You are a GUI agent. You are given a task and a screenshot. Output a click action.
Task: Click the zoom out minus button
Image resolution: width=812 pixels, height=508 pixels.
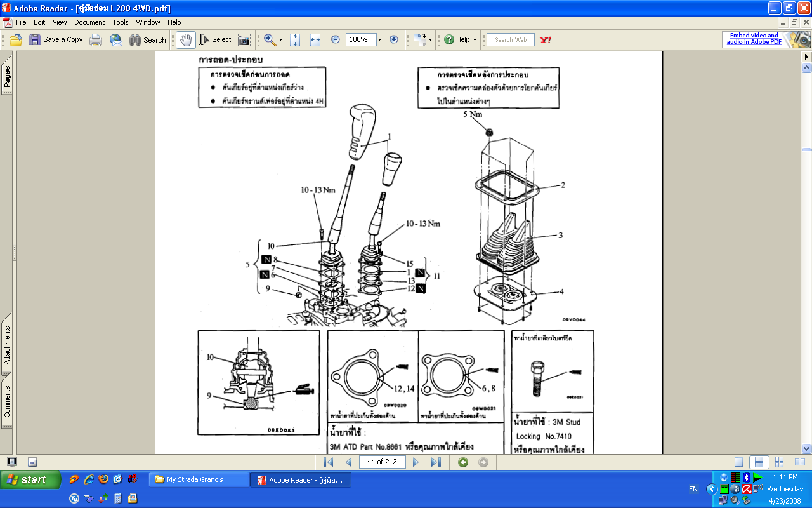click(x=336, y=39)
